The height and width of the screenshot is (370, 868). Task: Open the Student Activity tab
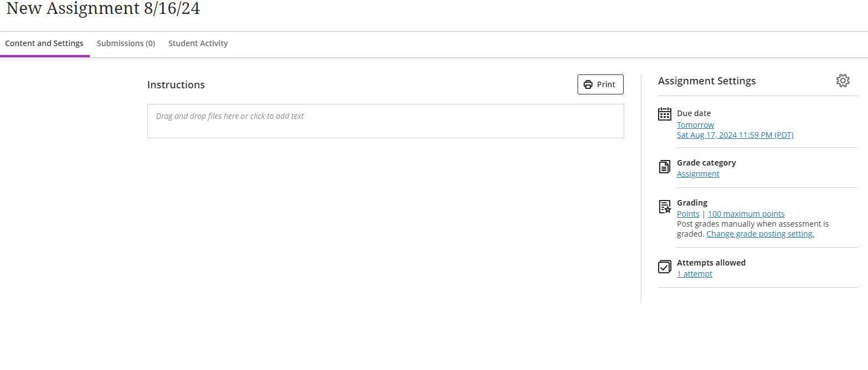tap(198, 43)
